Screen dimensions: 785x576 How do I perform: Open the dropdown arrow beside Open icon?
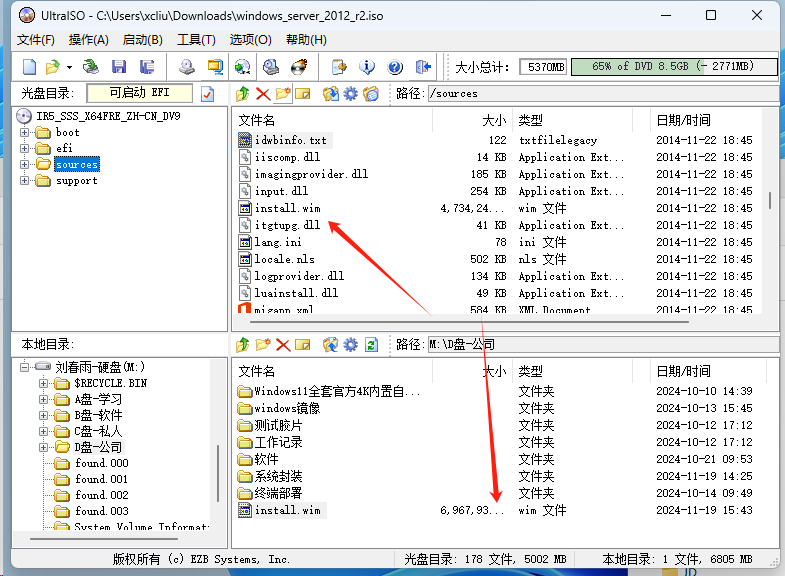[70, 67]
